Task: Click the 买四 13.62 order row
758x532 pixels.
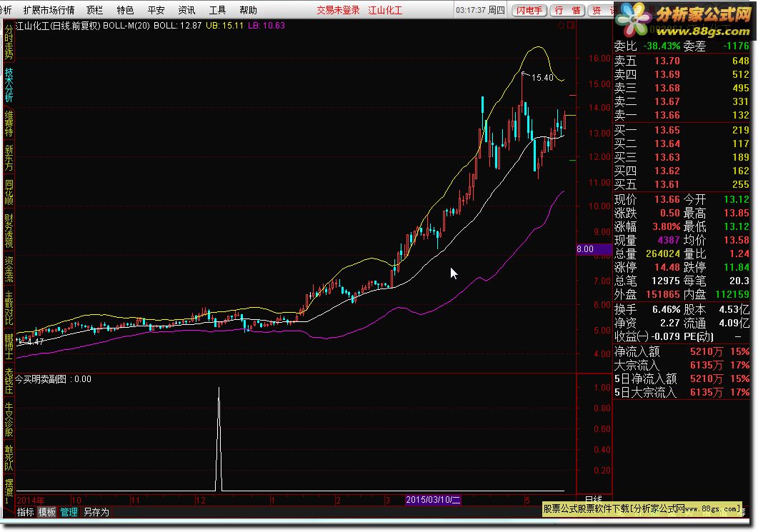Action: (681, 171)
